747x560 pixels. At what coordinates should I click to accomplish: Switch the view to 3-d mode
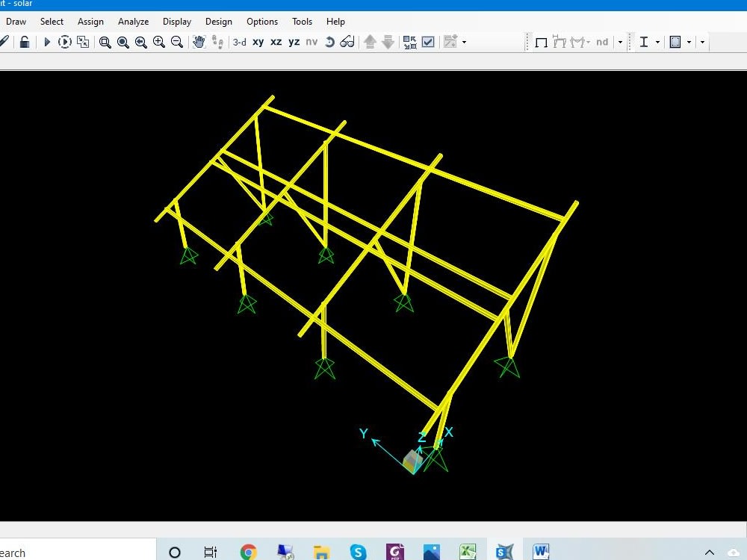point(239,42)
